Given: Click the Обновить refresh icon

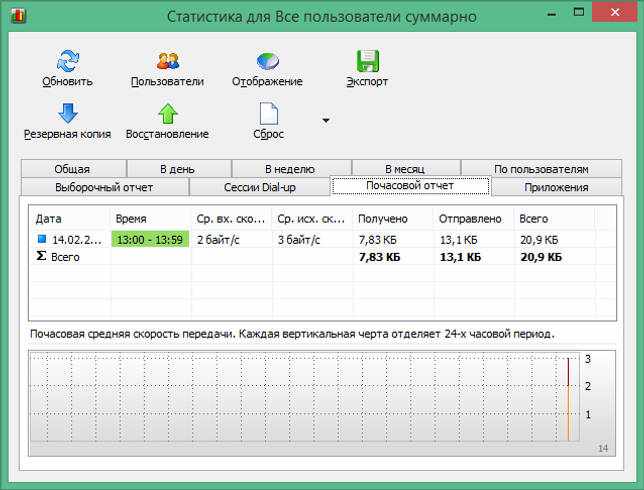Looking at the screenshot, I should click(x=68, y=61).
